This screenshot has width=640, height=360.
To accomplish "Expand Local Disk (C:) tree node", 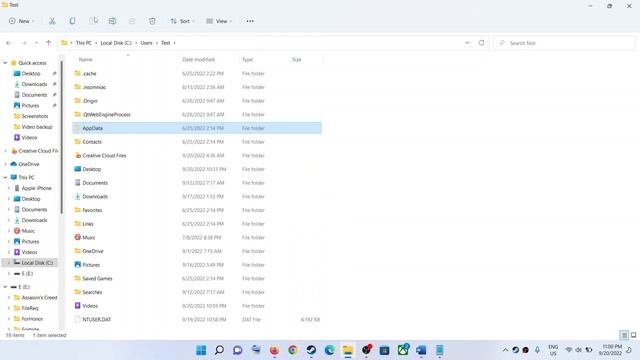I will pyautogui.click(x=9, y=263).
